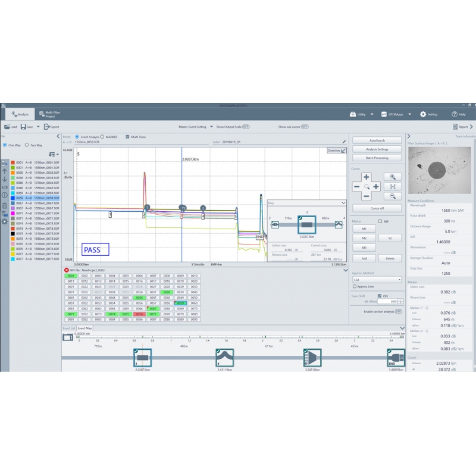Run AutoSearch
The width and height of the screenshot is (476, 476).
377,140
